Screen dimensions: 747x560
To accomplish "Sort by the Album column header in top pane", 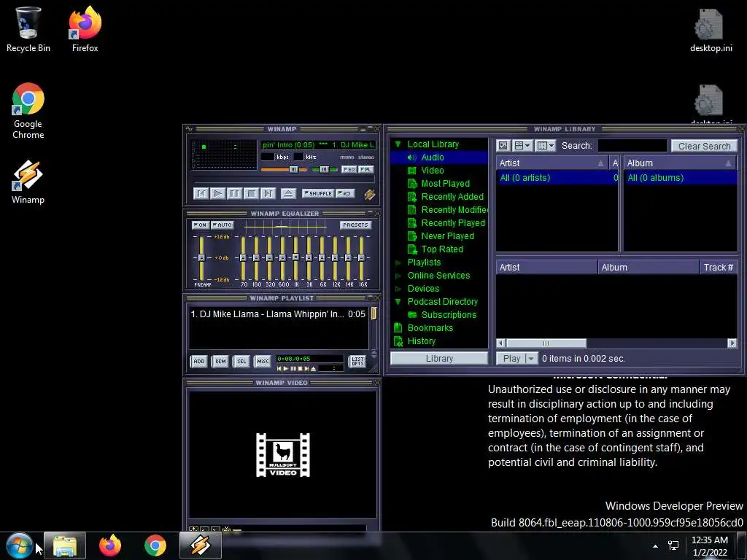I will click(x=680, y=163).
